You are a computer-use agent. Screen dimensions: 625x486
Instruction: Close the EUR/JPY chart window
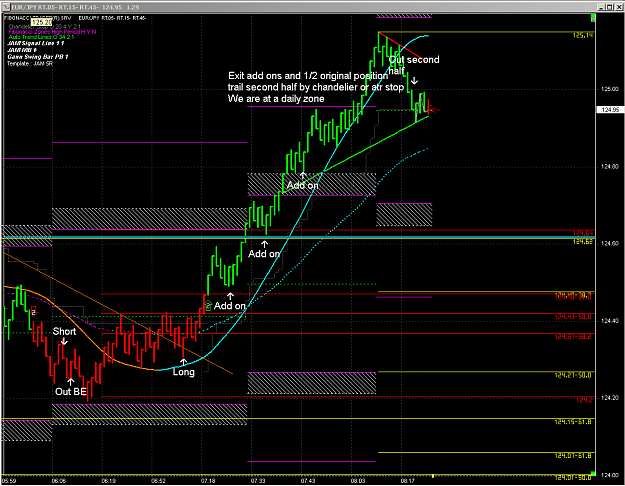pos(617,7)
